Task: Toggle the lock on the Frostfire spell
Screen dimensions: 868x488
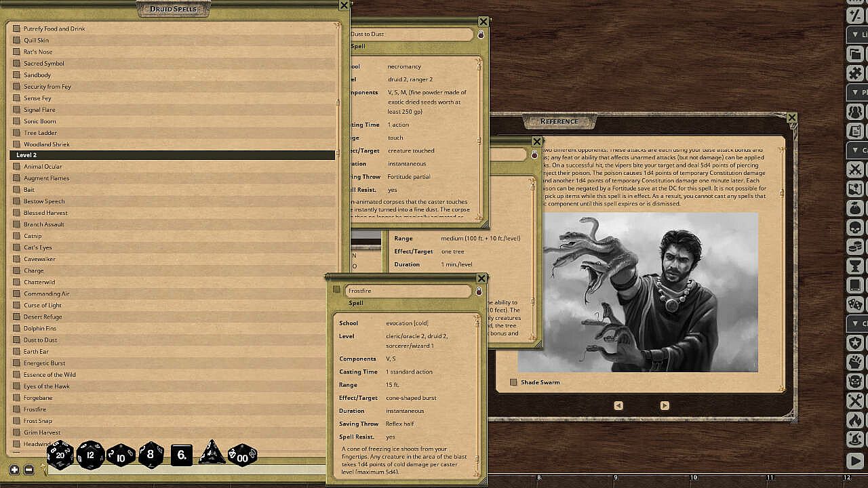Action: tap(479, 291)
